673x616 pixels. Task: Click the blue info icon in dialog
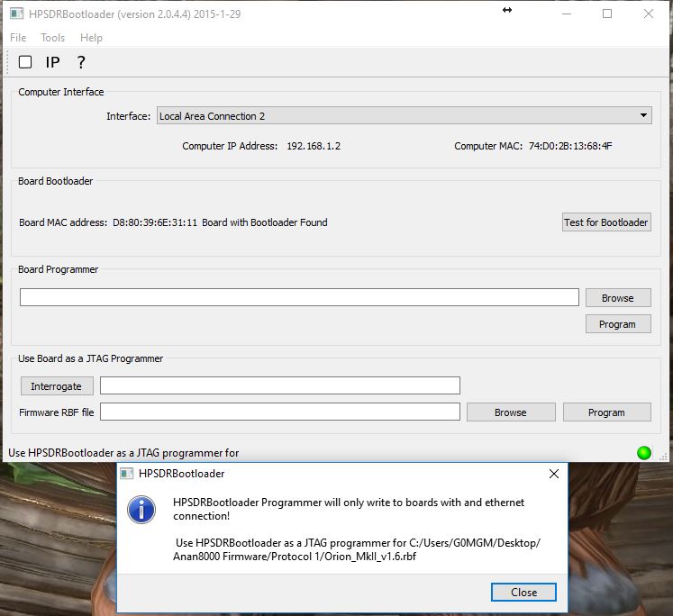[x=141, y=510]
